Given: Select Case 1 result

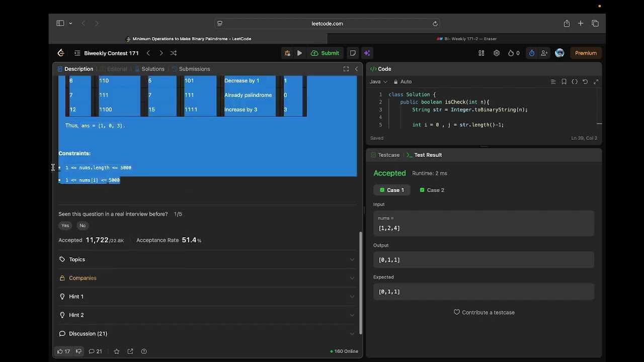Looking at the screenshot, I should point(392,190).
